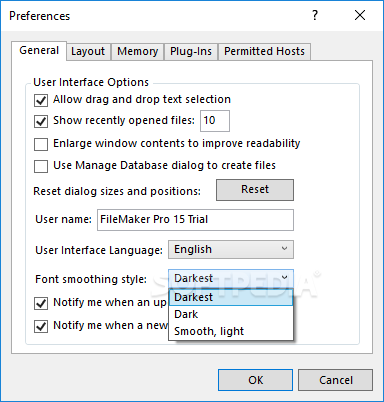The image size is (384, 402).
Task: Collapse the Font smoothing style dropdown
Action: [231, 278]
